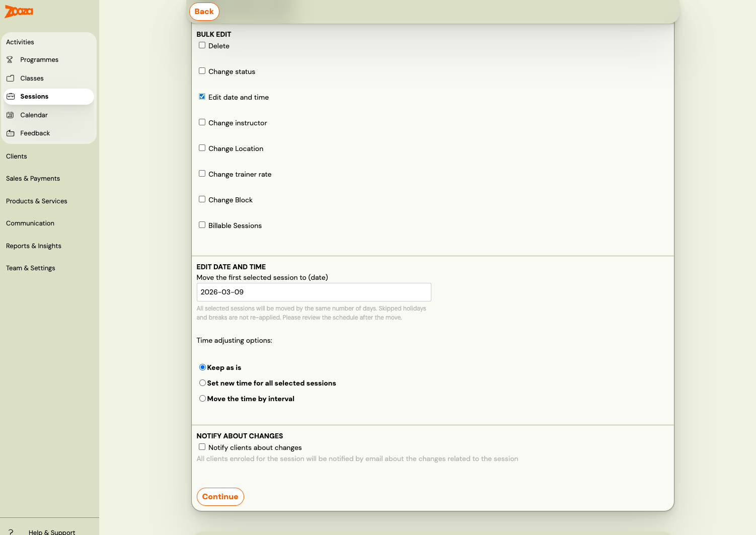
Task: Enable the Change status checkbox
Action: [202, 71]
